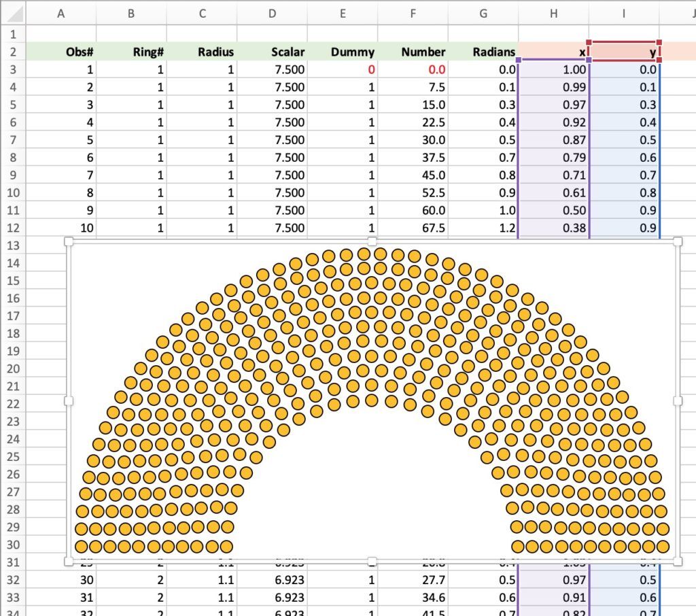Click the Radians header cell

tap(483, 52)
